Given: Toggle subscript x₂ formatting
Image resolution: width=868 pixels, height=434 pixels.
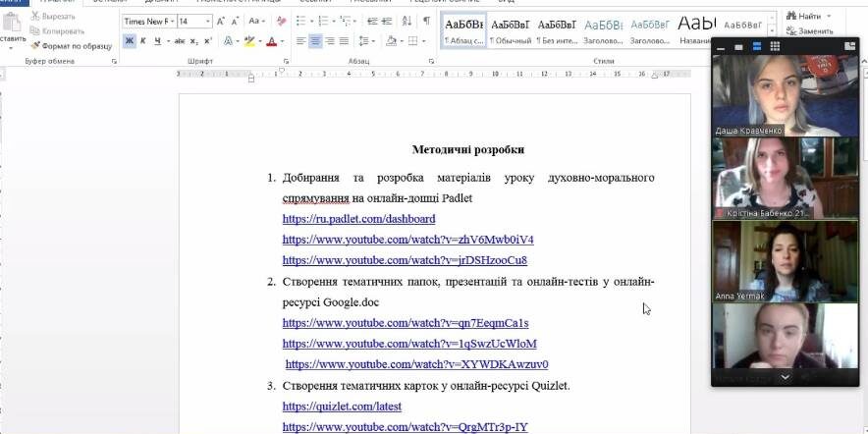Looking at the screenshot, I should pyautogui.click(x=193, y=41).
